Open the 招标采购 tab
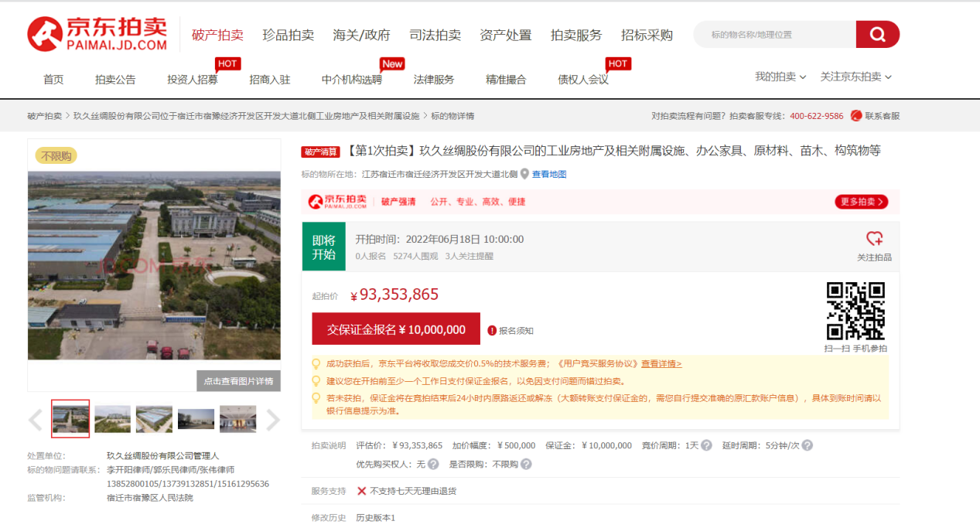The image size is (980, 528). (647, 35)
